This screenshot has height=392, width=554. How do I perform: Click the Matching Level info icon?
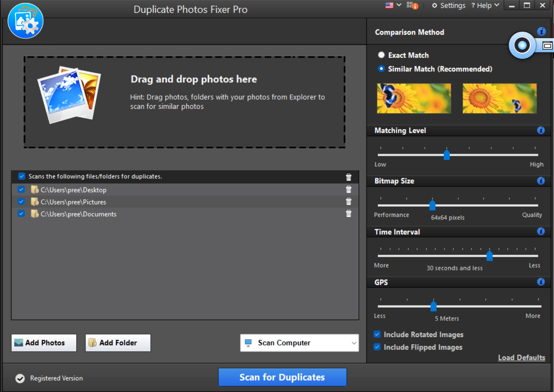(x=541, y=130)
